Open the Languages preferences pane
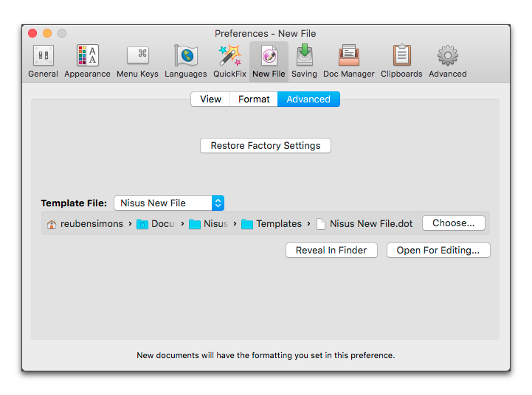This screenshot has width=532, height=395. (x=186, y=61)
